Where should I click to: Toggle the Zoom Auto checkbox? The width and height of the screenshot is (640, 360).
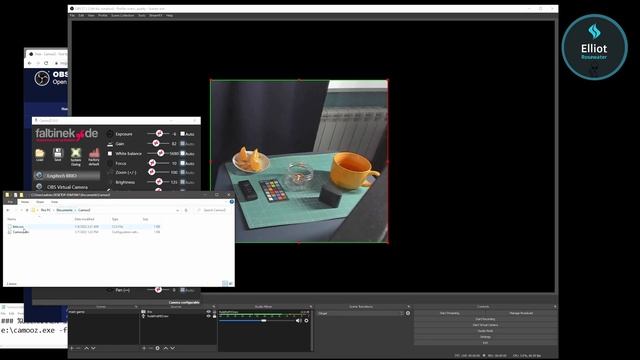coord(182,173)
